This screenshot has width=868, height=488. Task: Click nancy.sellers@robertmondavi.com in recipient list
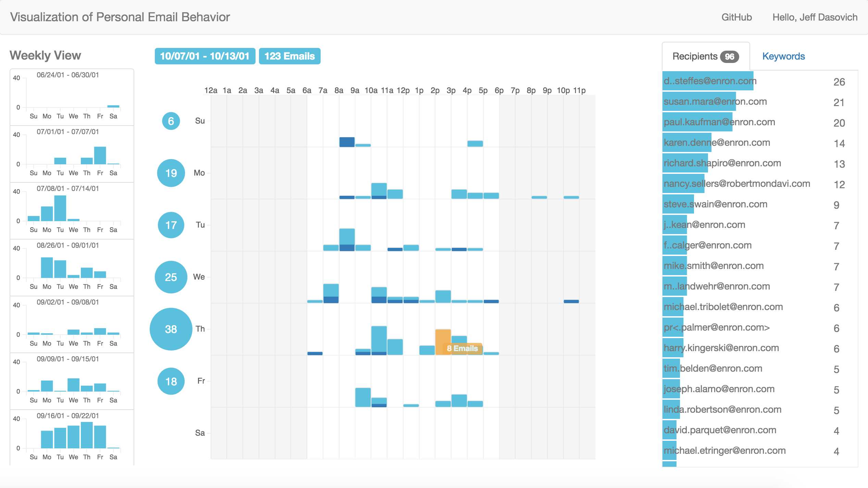[x=736, y=184]
